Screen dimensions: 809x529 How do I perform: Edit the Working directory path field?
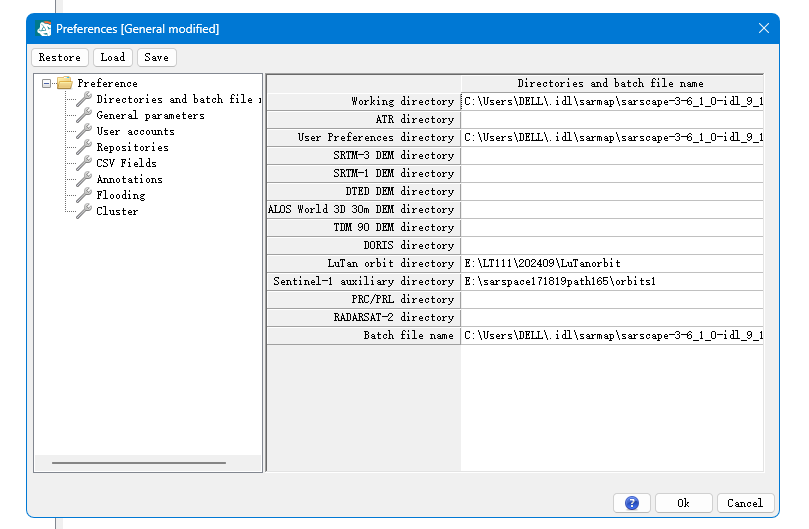pyautogui.click(x=612, y=101)
